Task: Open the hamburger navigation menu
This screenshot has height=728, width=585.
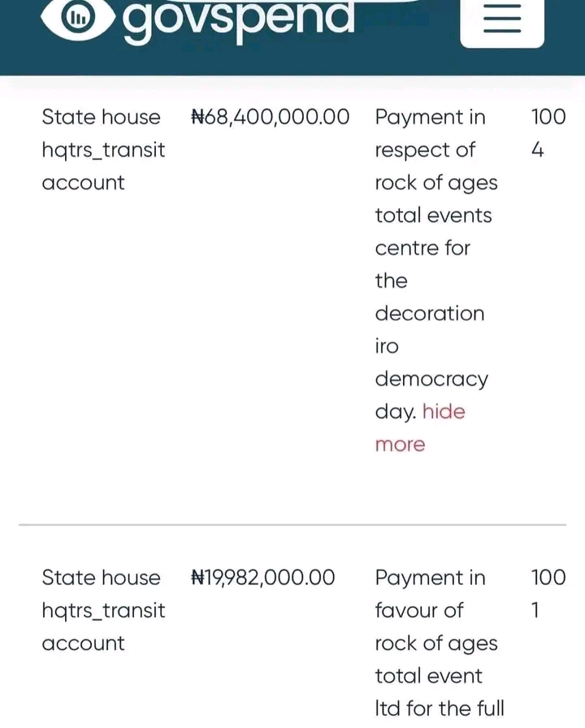Action: tap(502, 19)
